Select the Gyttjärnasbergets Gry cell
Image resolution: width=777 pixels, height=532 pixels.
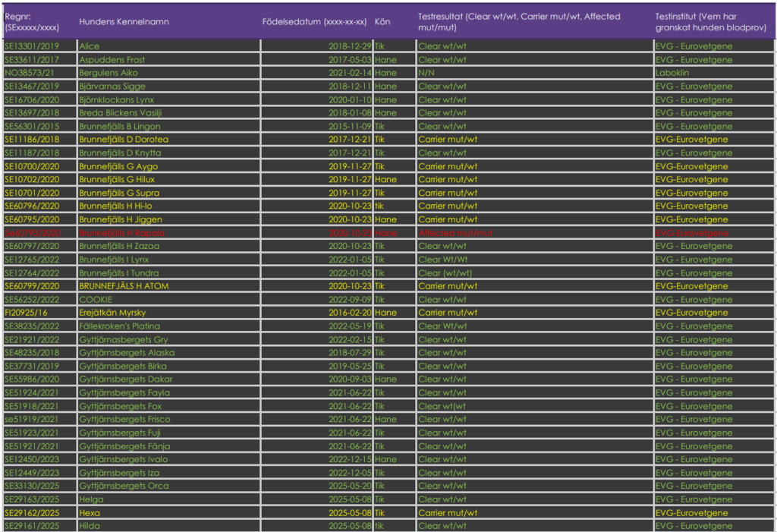point(168,339)
